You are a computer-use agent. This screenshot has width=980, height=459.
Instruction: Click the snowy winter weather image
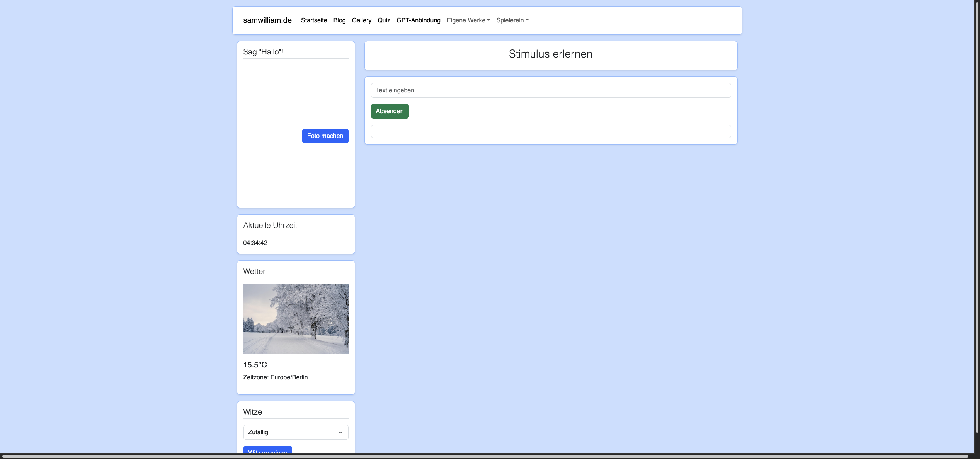click(296, 319)
